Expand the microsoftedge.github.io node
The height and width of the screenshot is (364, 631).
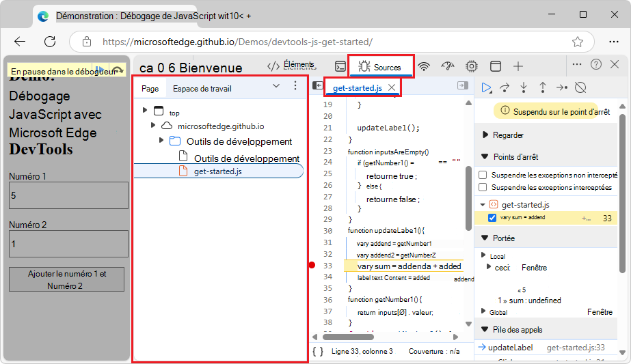(x=153, y=126)
